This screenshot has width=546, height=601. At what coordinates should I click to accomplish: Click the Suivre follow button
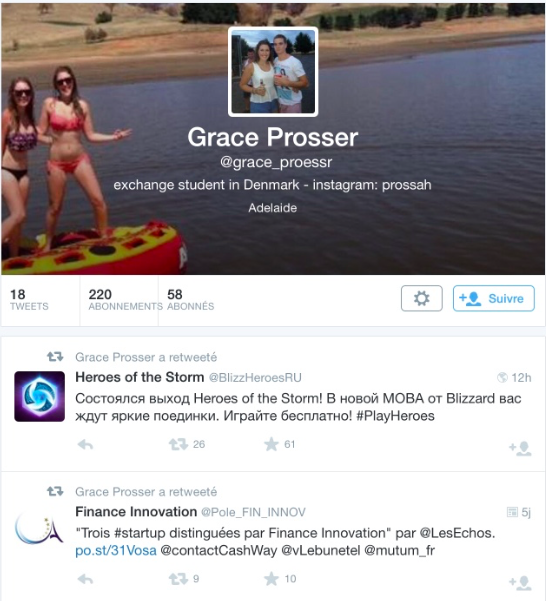click(494, 298)
